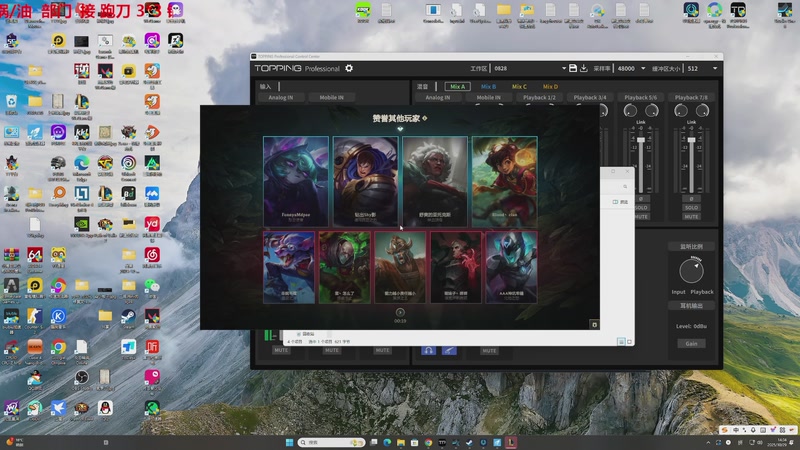Toggle Link on the Playback 5/6 channel
Image resolution: width=800 pixels, height=450 pixels.
click(x=641, y=122)
